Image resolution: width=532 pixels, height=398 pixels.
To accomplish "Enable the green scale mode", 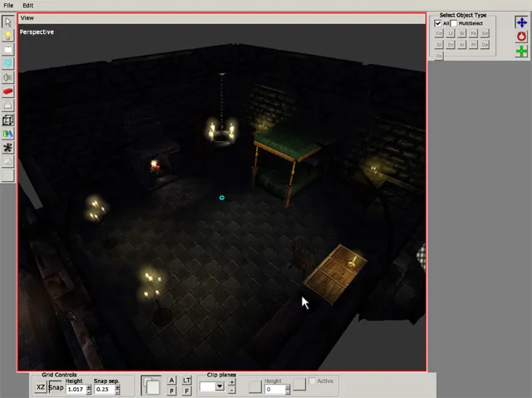I will [x=521, y=52].
